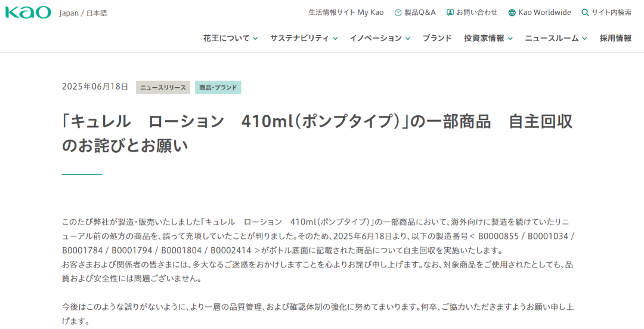644x329 pixels.
Task: Open the 投資家情報 menu label
Action: (484, 38)
